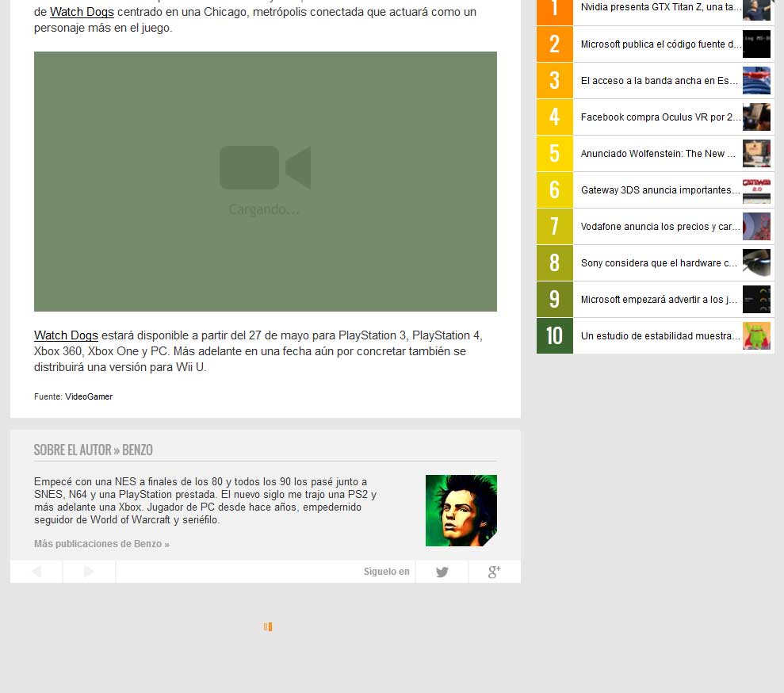Click ranking number 10 badge
The height and width of the screenshot is (693, 784).
coord(554,336)
